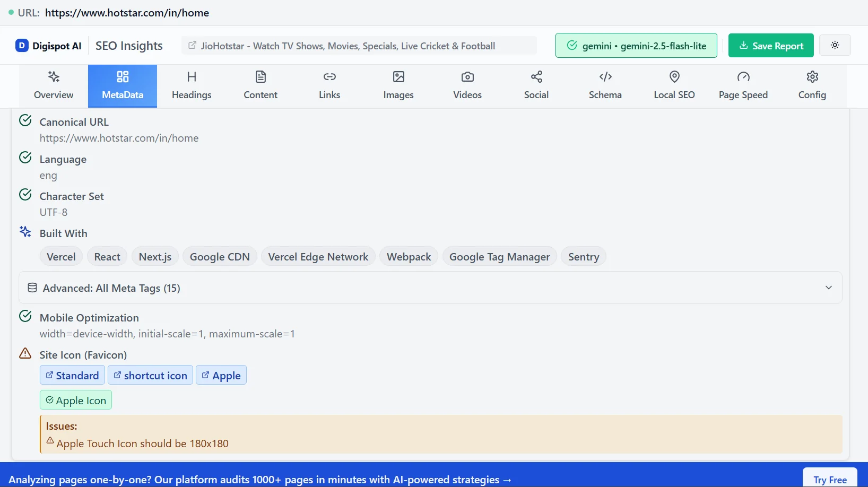Click the viewport width=device-width value
Screen dimensions: 868x487
tap(167, 334)
